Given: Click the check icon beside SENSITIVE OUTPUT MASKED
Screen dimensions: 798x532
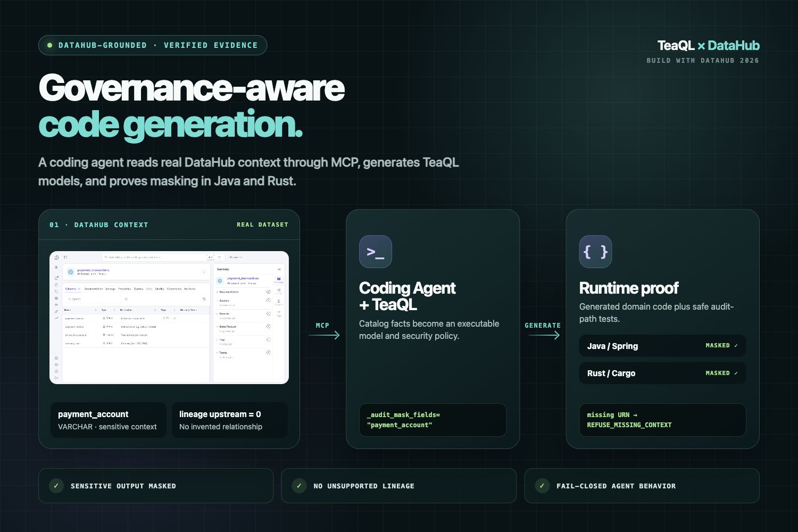Looking at the screenshot, I should [x=56, y=486].
